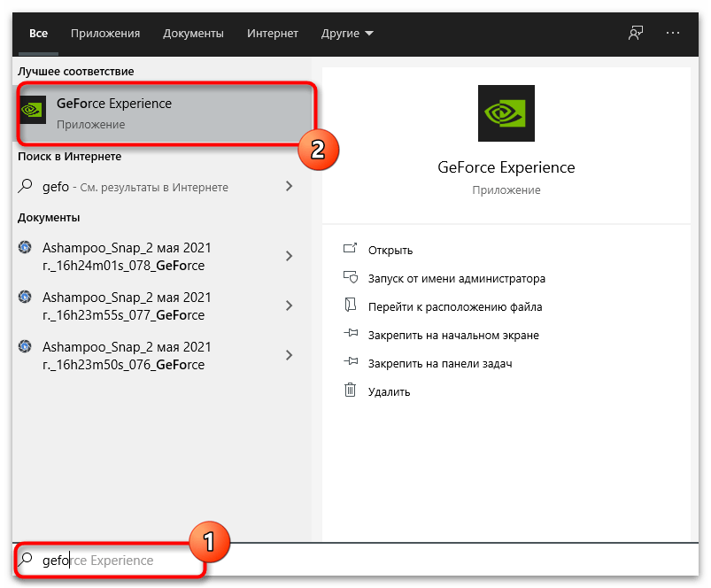The height and width of the screenshot is (588, 711).
Task: Expand the Другие filter dropdown
Action: point(347,34)
